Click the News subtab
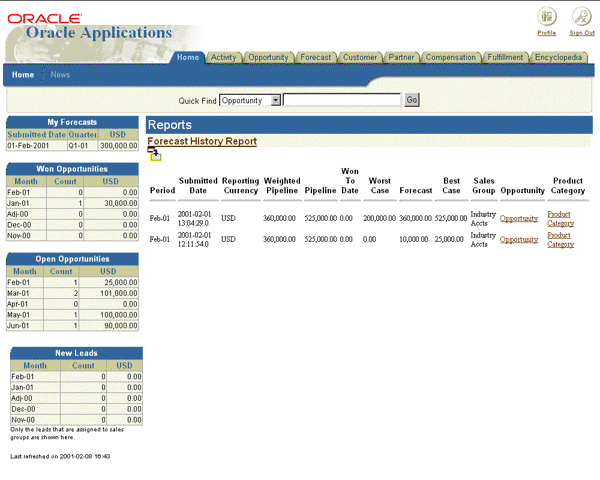 coord(60,75)
